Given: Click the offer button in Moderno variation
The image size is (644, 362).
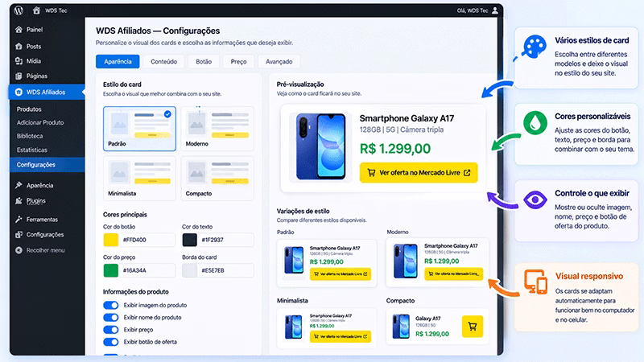Looking at the screenshot, I should [x=454, y=274].
